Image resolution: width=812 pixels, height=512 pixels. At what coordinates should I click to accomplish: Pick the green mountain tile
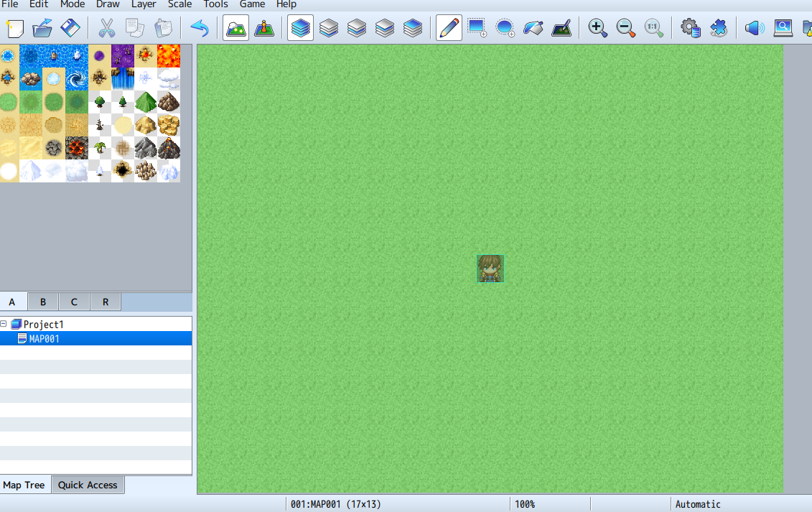point(146,101)
